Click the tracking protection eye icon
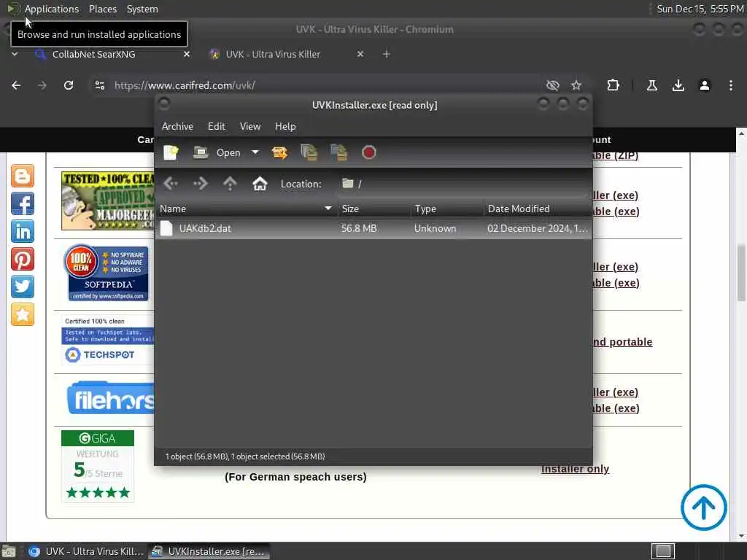 click(553, 85)
